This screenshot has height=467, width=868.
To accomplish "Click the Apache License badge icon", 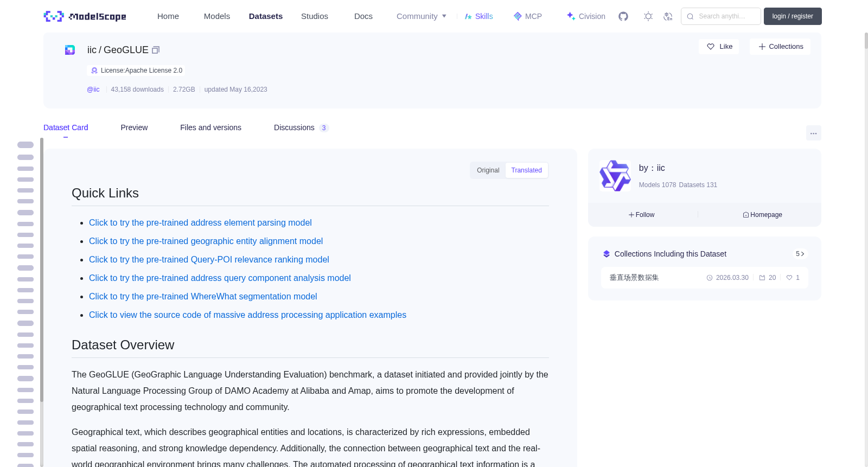I will (x=94, y=71).
